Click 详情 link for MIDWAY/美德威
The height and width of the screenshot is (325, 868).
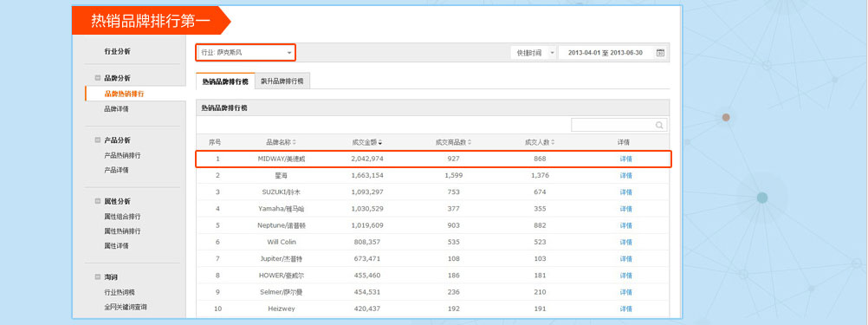pos(625,159)
